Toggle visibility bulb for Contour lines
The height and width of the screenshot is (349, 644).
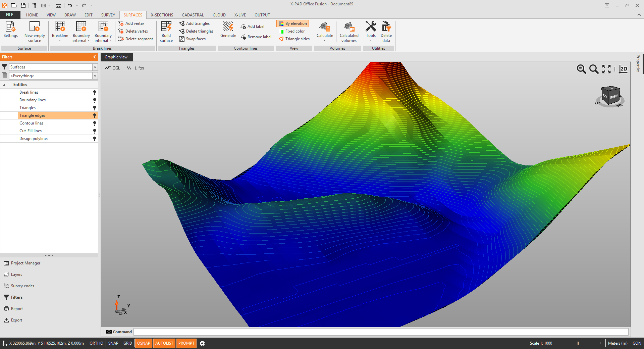click(x=95, y=123)
